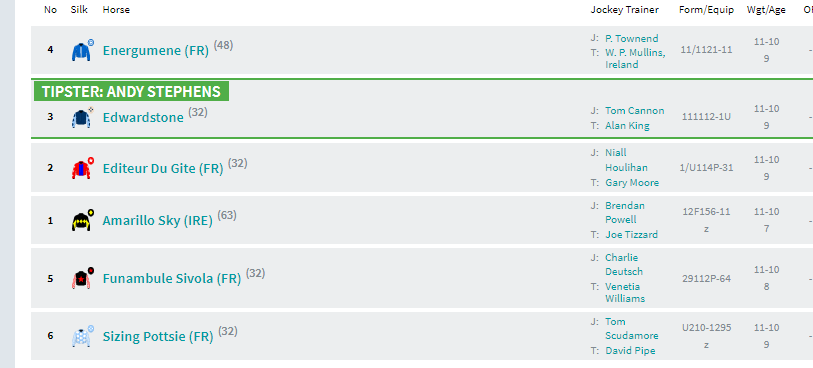This screenshot has width=813, height=368.
Task: Click Amarillo Sky's black and yellow silk
Action: (82, 221)
